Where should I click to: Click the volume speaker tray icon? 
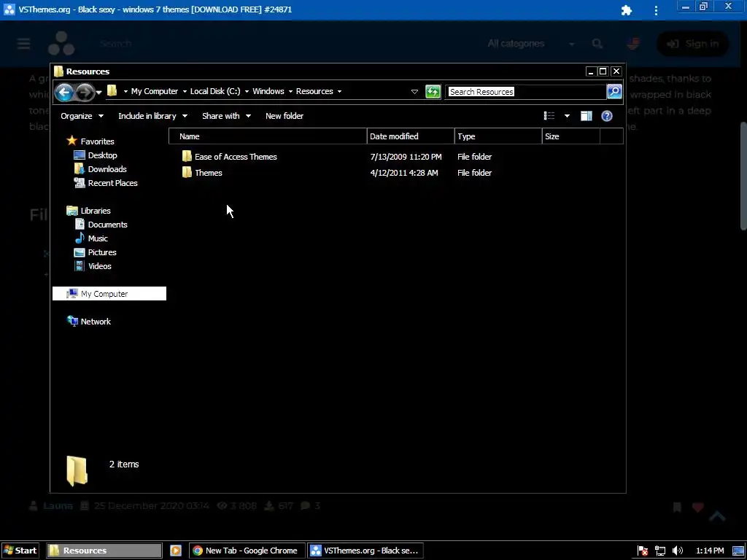[x=677, y=551]
